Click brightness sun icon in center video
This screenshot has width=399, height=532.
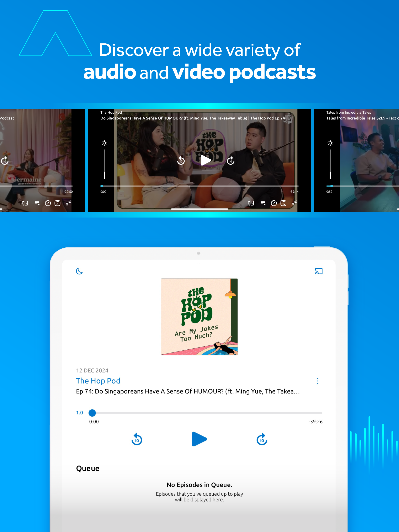coord(105,143)
